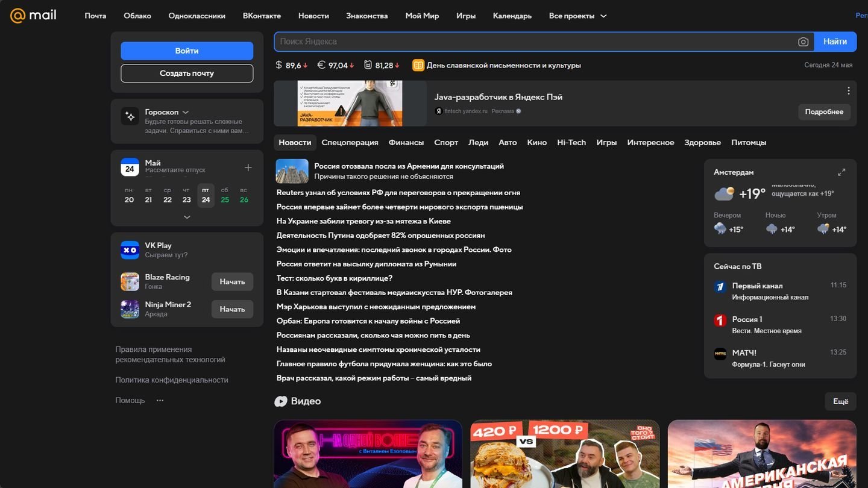
Task: Click the Первый канал channel logo
Action: 720,287
